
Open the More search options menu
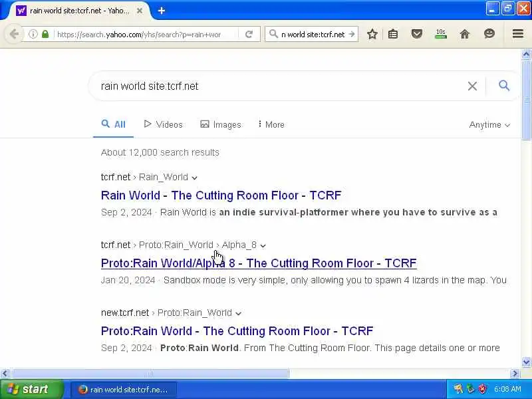[x=271, y=124]
